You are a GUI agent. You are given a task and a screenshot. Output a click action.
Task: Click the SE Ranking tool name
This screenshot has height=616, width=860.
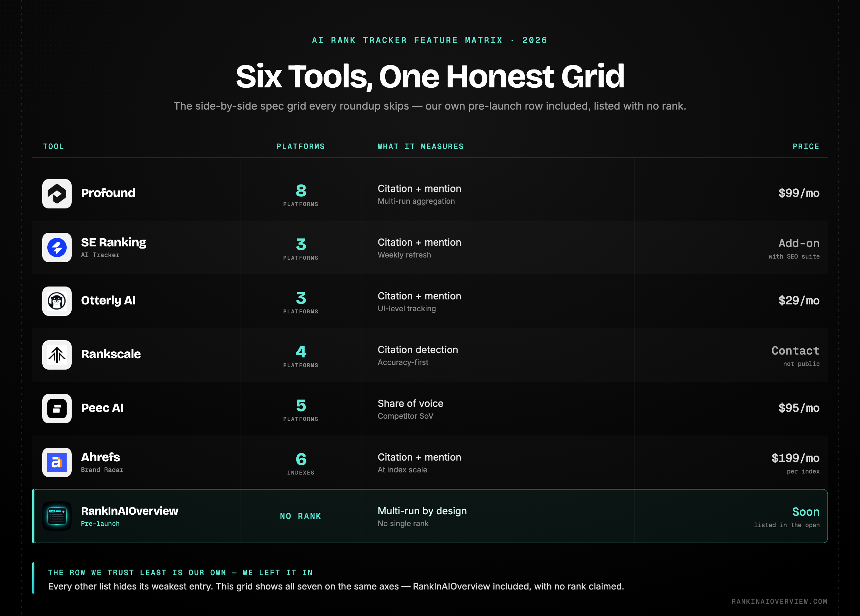[113, 242]
